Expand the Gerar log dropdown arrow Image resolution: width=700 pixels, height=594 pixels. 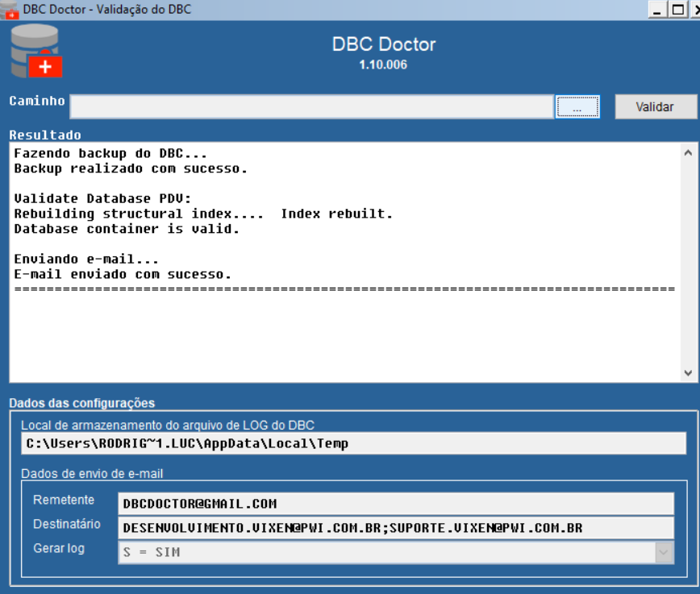click(664, 552)
